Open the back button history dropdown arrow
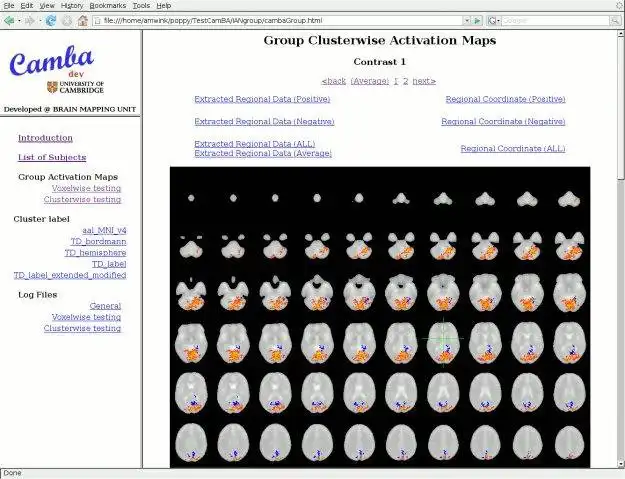 coord(19,21)
